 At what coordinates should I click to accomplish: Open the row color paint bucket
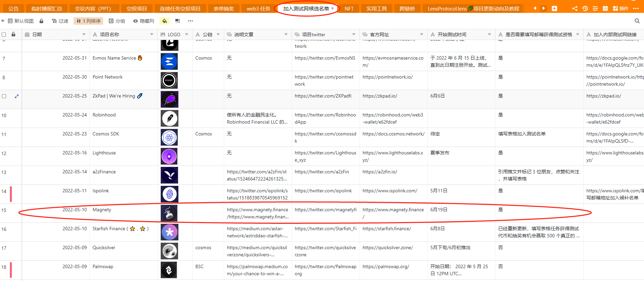click(x=164, y=21)
